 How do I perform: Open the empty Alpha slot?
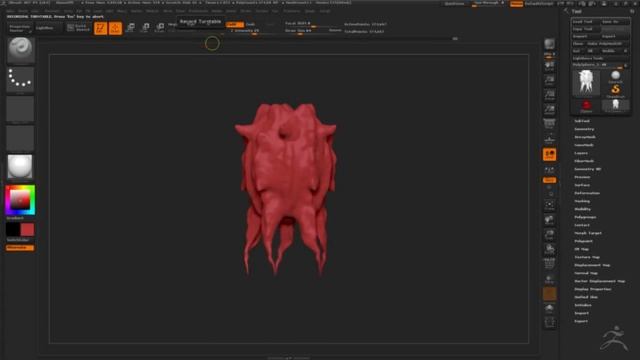click(20, 109)
